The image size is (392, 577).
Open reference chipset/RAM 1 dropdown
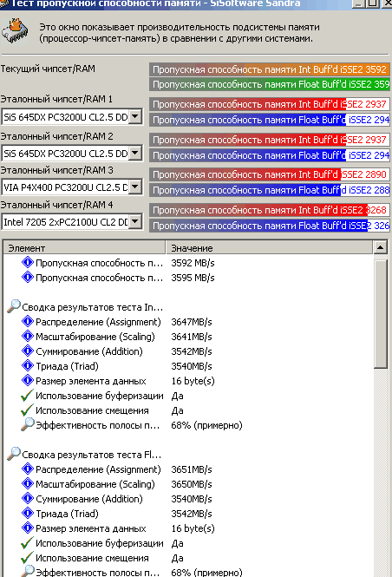(135, 117)
